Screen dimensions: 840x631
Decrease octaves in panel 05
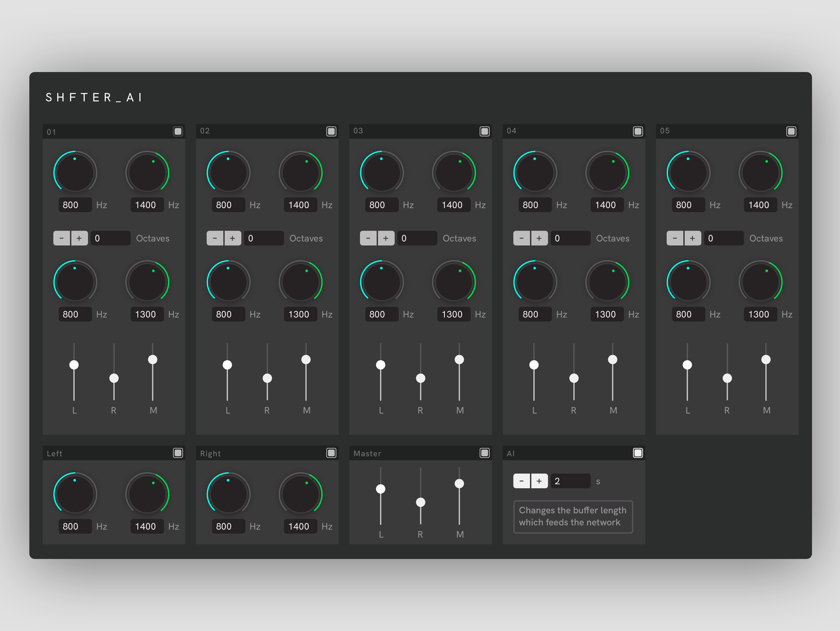point(675,238)
